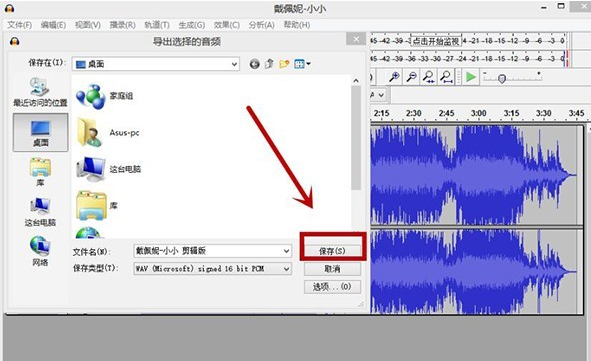
Task: Create a new folder with toolbar icon
Action: pos(284,64)
